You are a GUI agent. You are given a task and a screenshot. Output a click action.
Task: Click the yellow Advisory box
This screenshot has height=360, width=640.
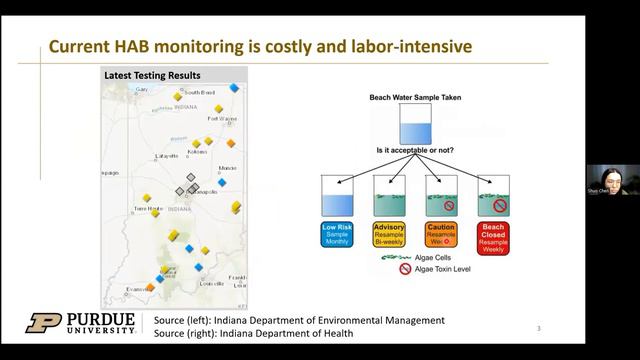point(389,234)
